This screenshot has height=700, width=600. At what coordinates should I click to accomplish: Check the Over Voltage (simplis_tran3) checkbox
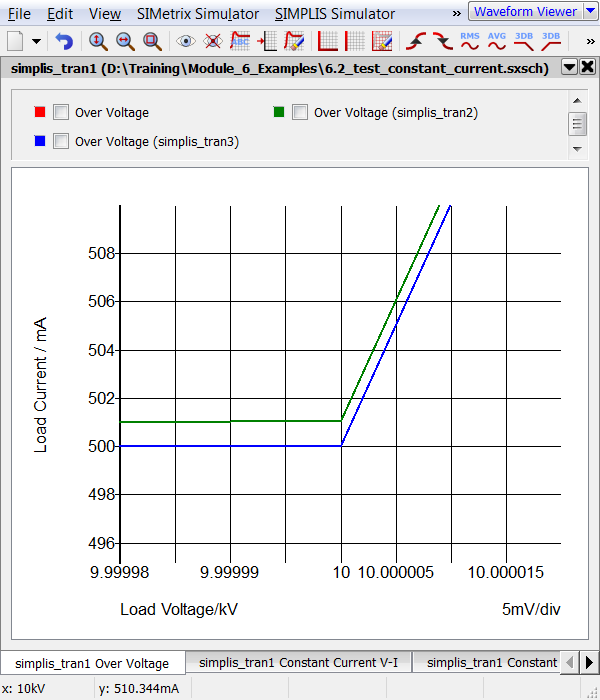60,141
